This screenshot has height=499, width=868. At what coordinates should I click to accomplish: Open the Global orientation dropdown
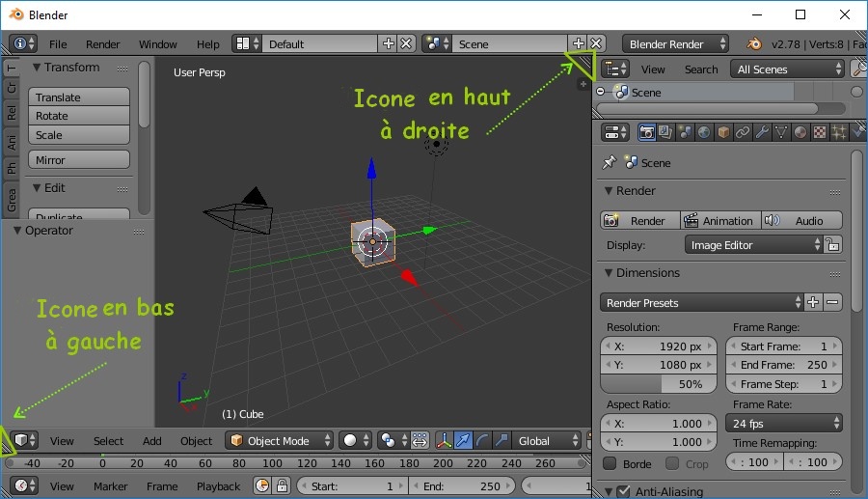[x=546, y=440]
